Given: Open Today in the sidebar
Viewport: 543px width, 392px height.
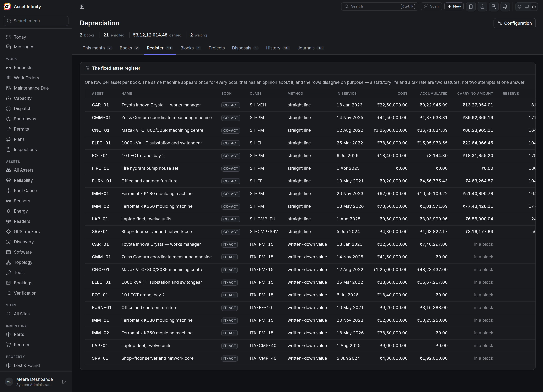Looking at the screenshot, I should 36,37.
